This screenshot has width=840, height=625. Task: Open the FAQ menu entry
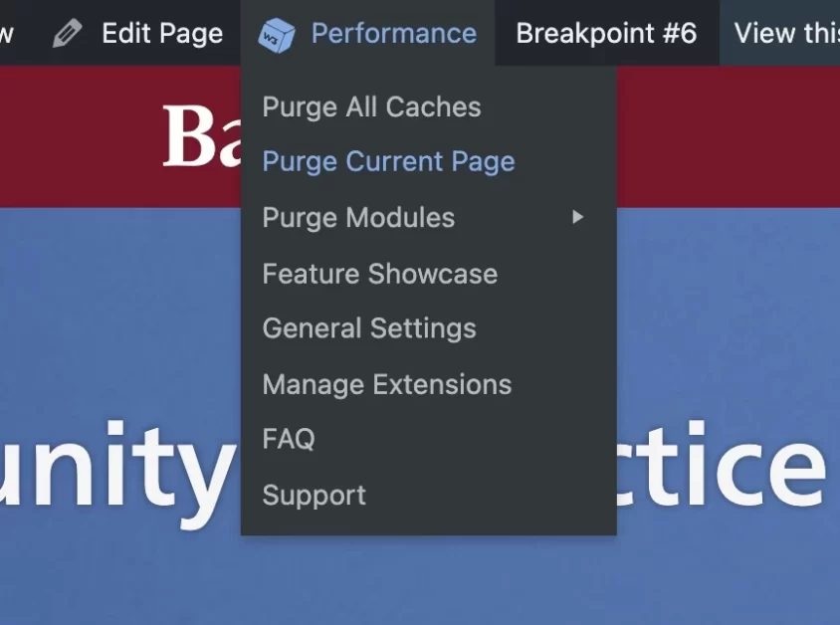coord(288,438)
